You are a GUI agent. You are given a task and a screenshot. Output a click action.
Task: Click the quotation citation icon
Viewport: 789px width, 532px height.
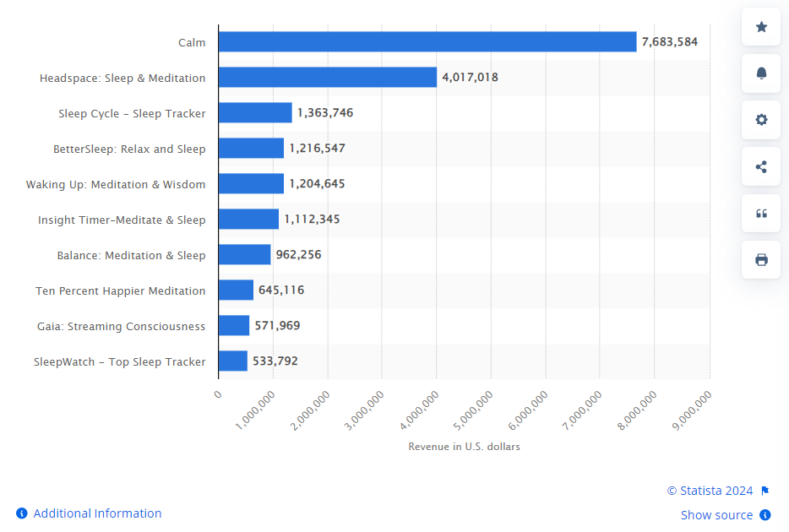(761, 213)
